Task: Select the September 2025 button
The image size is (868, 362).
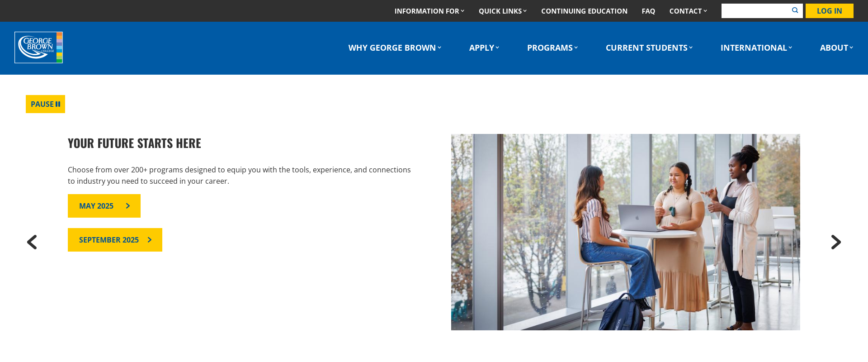Action: [115, 240]
